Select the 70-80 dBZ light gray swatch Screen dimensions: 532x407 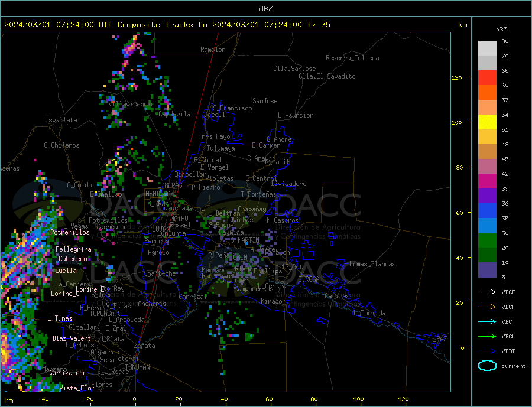487,48
